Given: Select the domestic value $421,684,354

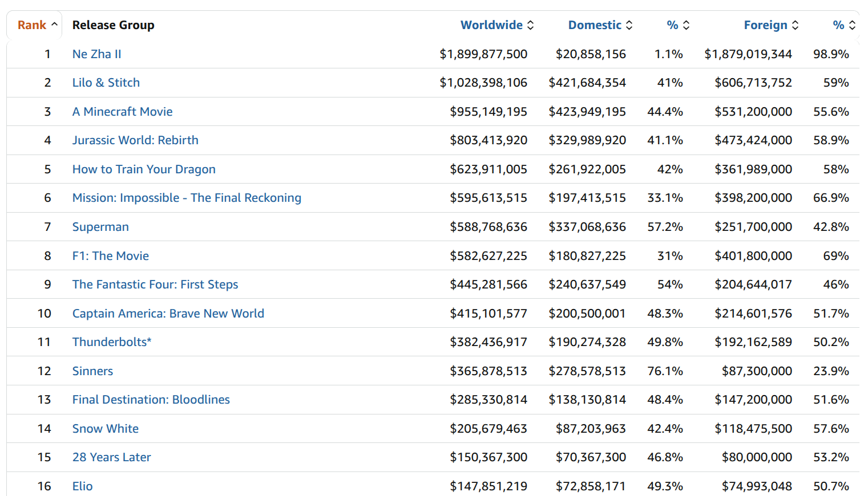Looking at the screenshot, I should [x=587, y=83].
